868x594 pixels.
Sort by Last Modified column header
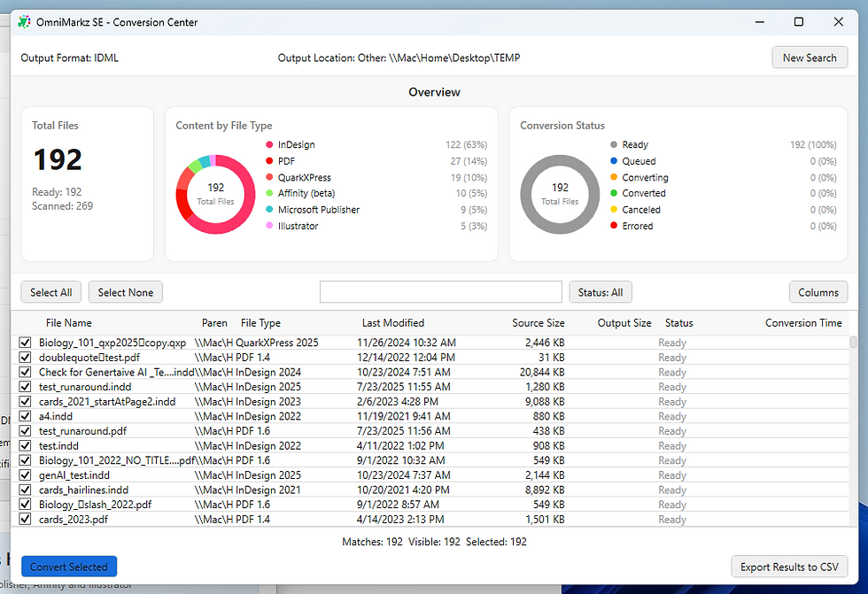tap(393, 323)
